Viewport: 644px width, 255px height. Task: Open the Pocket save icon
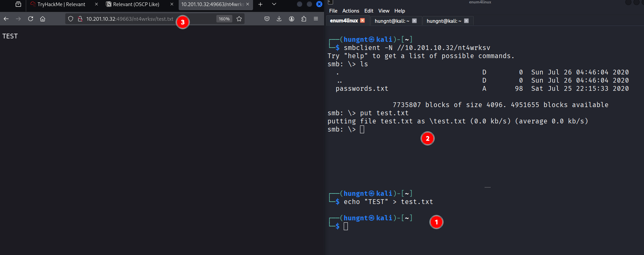[x=267, y=19]
